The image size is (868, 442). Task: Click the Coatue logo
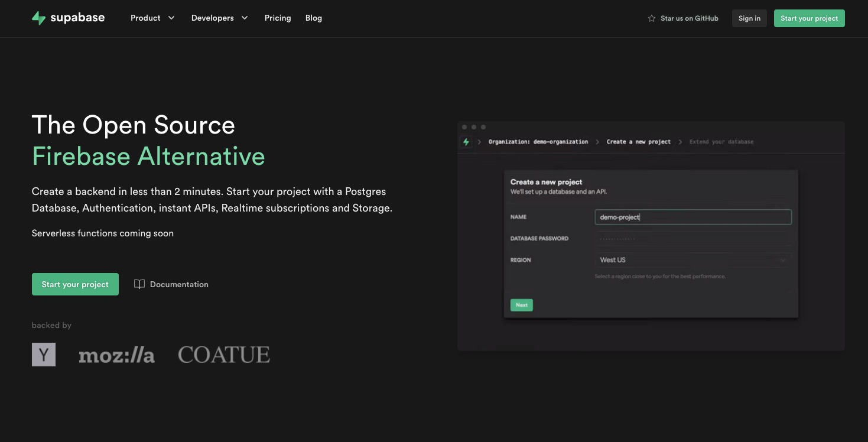click(x=224, y=355)
